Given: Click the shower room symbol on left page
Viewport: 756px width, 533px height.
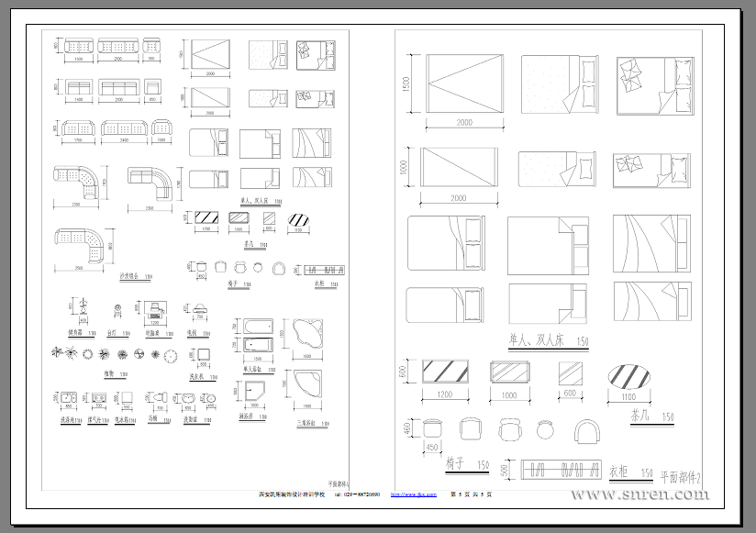Looking at the screenshot, I should tap(254, 391).
